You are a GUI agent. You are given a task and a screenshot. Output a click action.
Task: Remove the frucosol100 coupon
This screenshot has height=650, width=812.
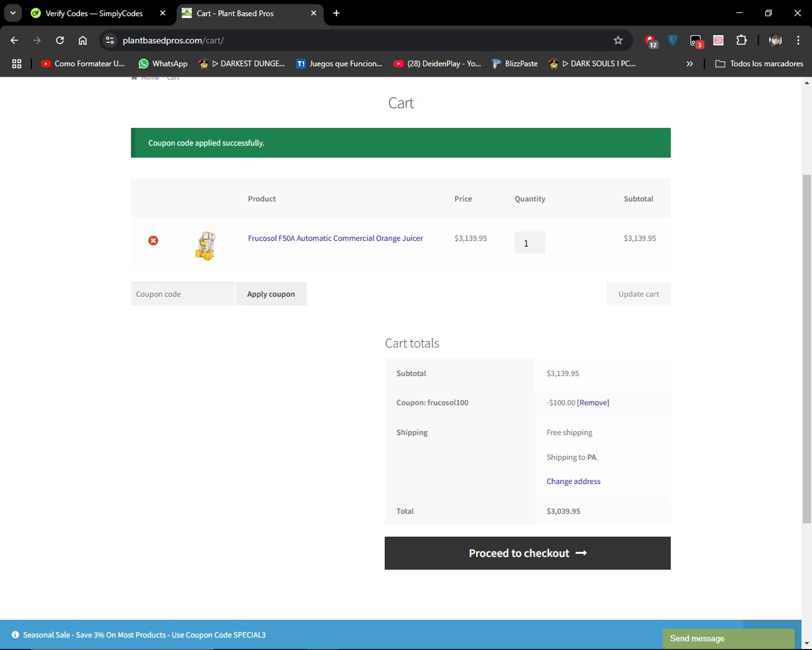[593, 402]
